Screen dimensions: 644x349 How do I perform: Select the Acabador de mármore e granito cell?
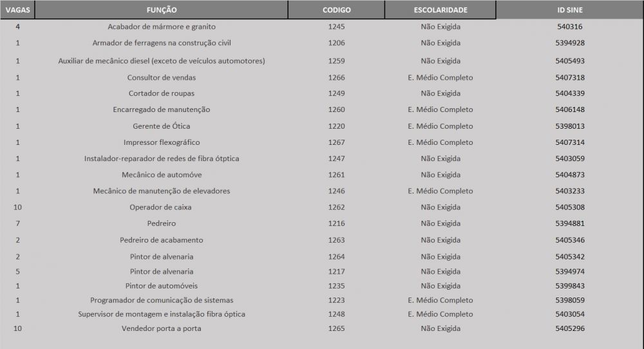161,27
